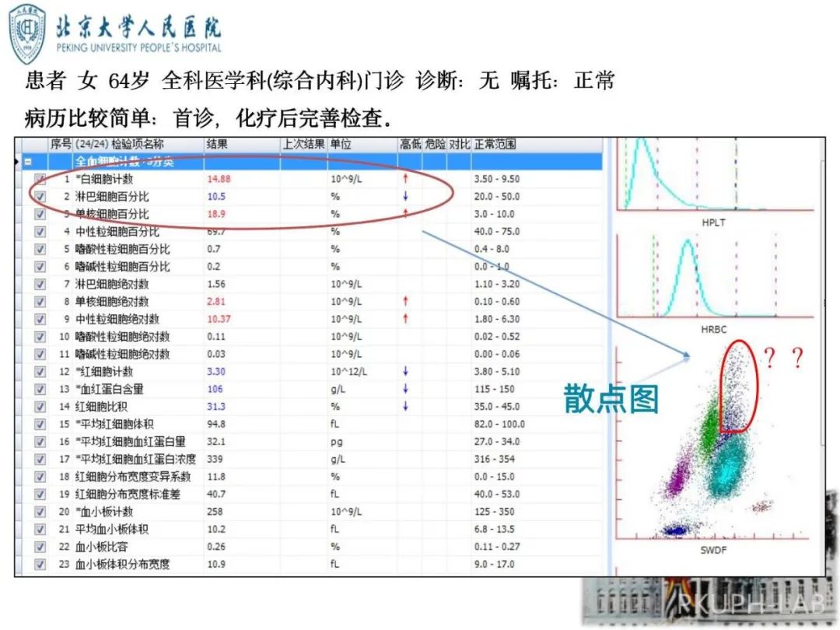
Task: Uncheck the 中性粒细胞绝对数 row checkbox
Action: pyautogui.click(x=40, y=320)
